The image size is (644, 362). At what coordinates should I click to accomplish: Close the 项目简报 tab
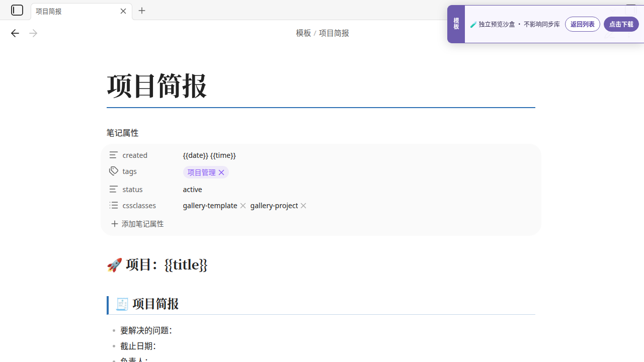[x=123, y=11]
